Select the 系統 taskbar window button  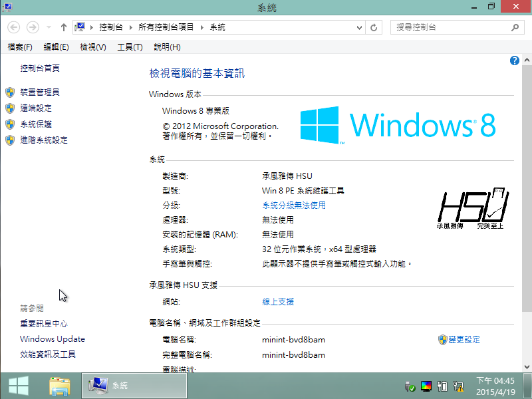(x=134, y=386)
